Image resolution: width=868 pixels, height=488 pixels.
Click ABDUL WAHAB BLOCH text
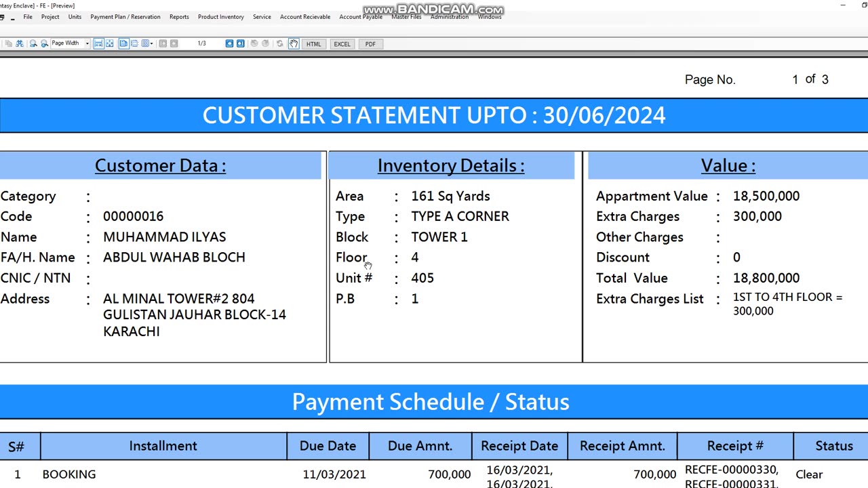174,258
